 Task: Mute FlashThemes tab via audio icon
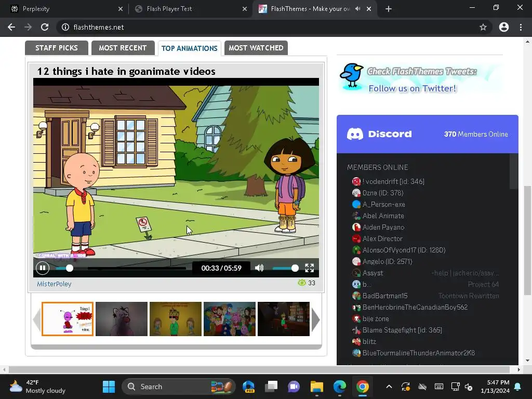(357, 9)
